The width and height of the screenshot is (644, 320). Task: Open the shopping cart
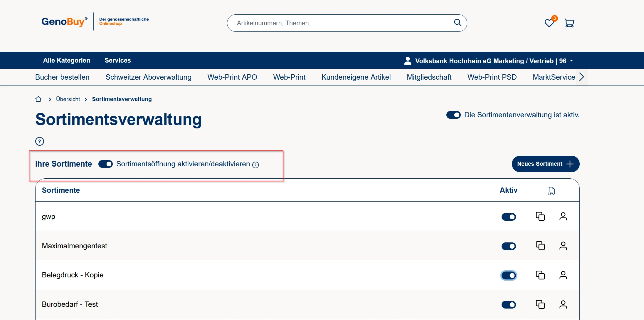(569, 23)
